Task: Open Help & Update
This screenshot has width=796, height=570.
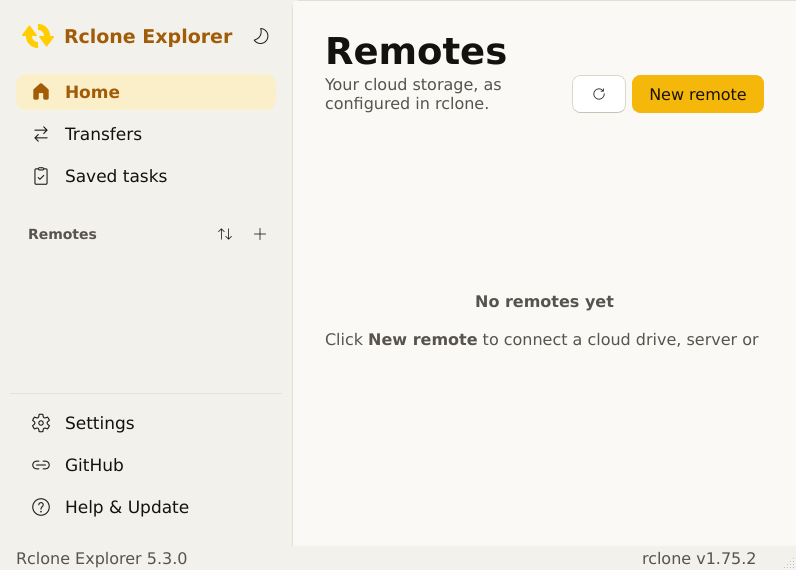Action: pos(146,507)
